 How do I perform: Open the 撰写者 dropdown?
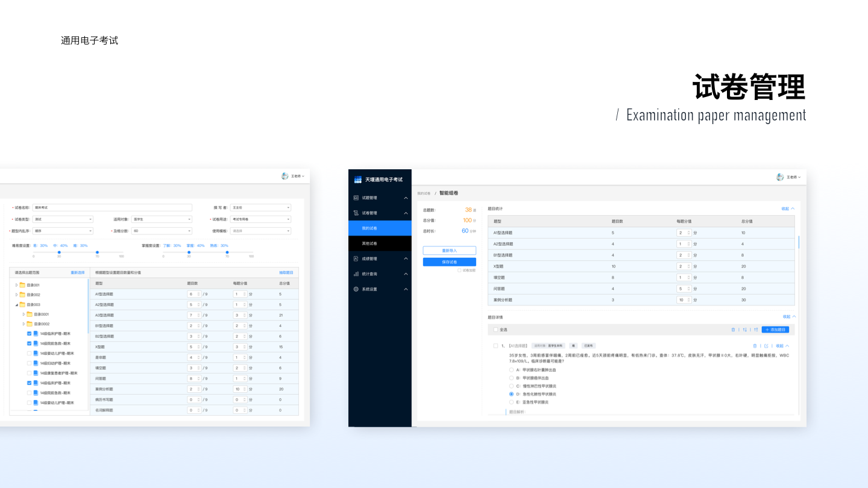pyautogui.click(x=261, y=207)
